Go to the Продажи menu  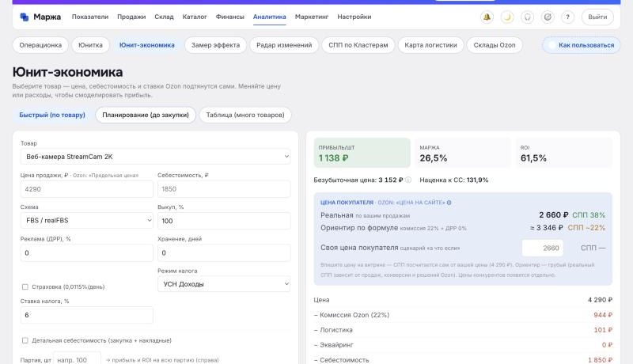pos(131,17)
